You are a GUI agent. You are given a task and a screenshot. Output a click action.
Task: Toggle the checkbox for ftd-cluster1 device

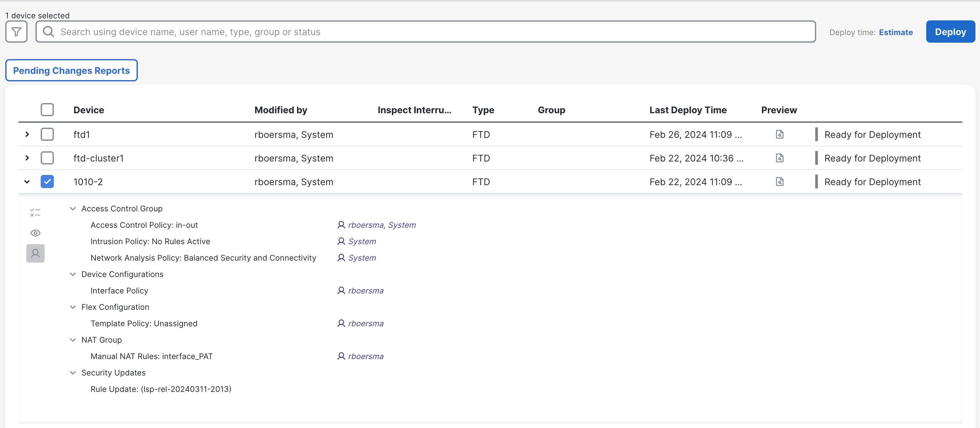(47, 158)
